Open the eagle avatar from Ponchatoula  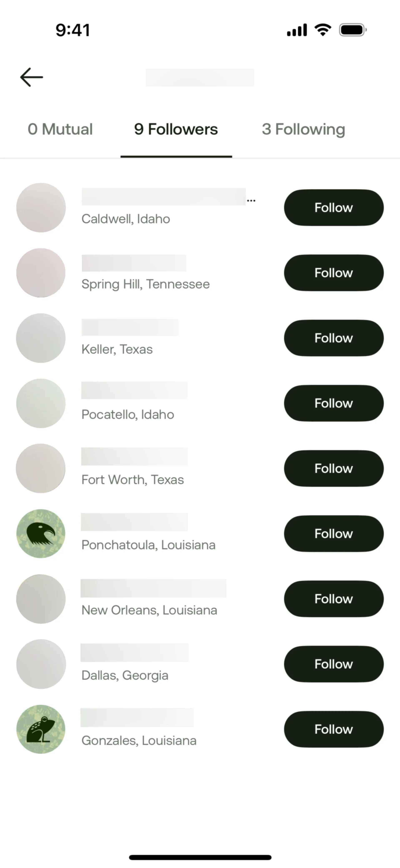tap(41, 533)
